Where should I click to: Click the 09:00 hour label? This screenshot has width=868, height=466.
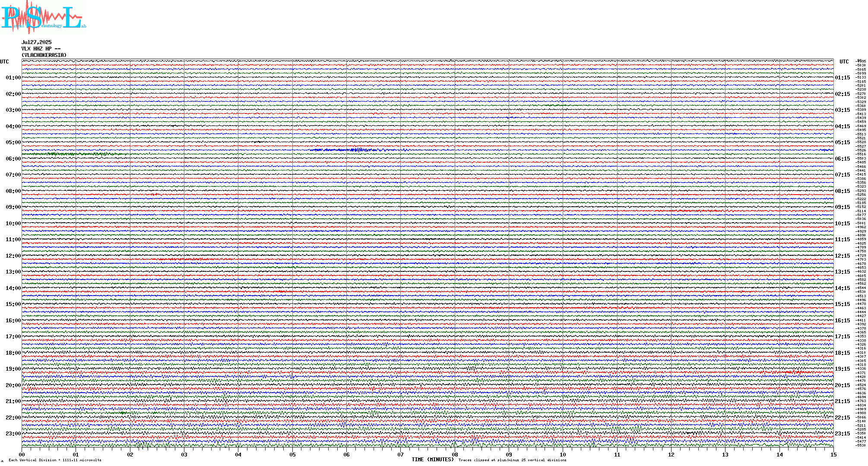pos(13,207)
